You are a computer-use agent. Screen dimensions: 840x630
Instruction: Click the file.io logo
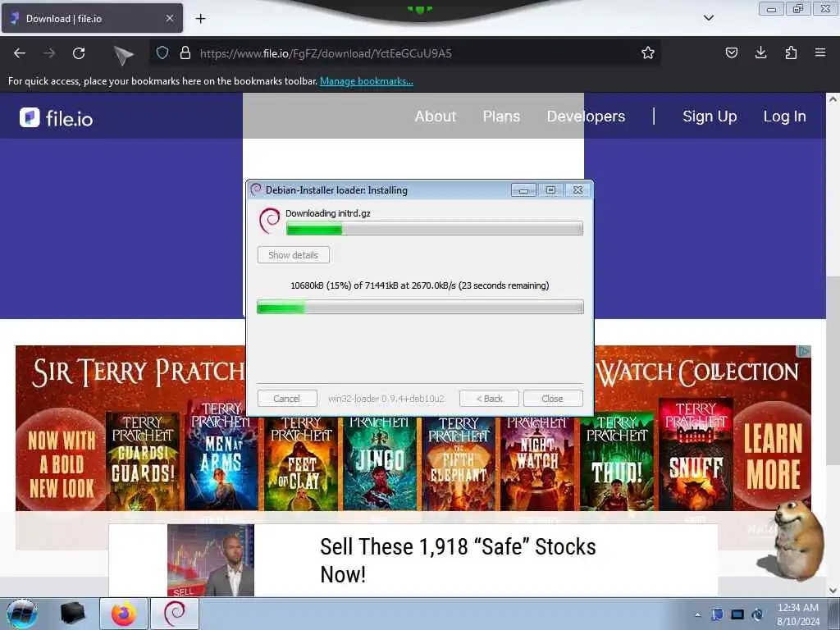[57, 118]
